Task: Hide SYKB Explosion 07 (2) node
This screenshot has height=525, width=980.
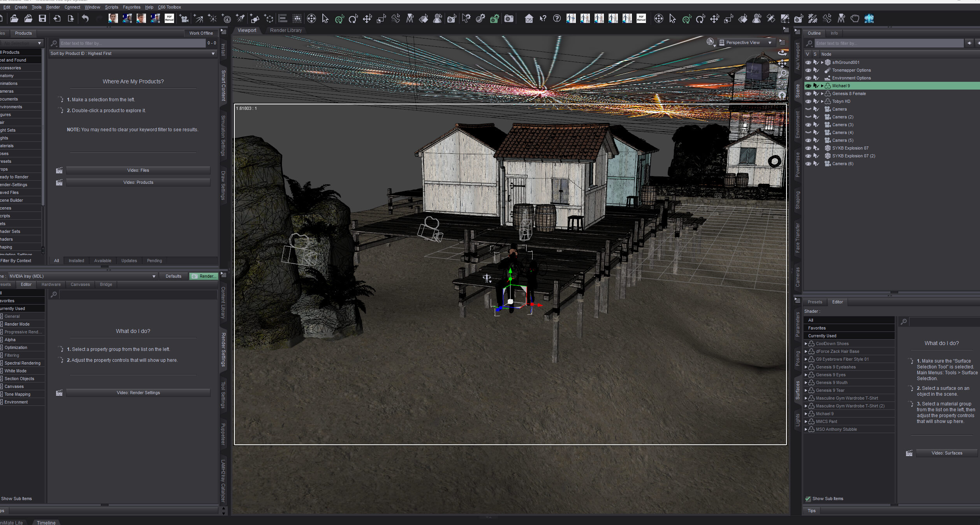Action: (808, 156)
